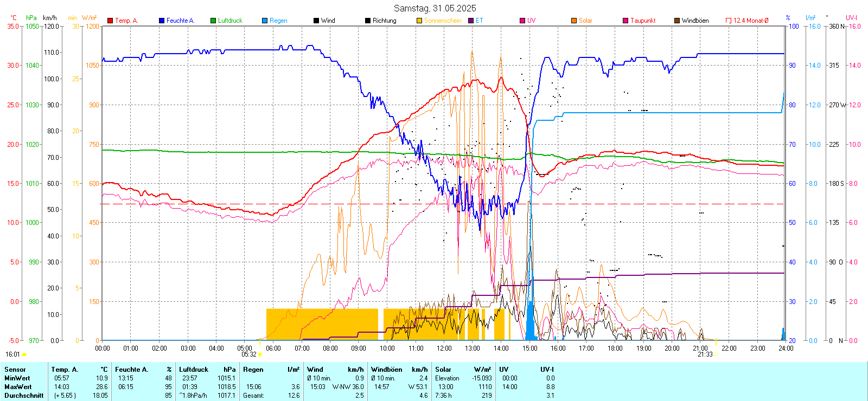
Task: Toggle the Regen legend marker
Action: (x=265, y=21)
